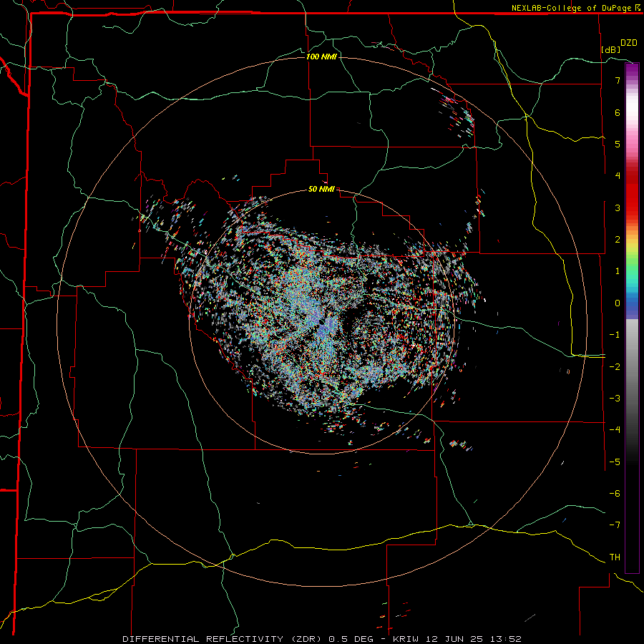Click the positive 3 value on the color scale
This screenshot has width=644, height=644.
coord(618,208)
